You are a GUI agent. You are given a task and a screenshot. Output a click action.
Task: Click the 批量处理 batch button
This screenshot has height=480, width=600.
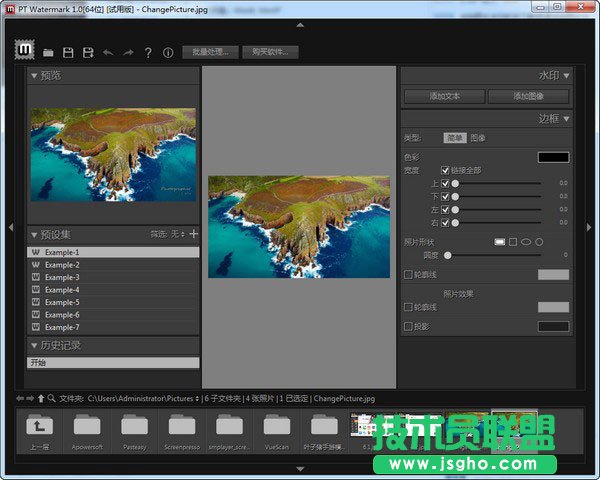(x=210, y=52)
